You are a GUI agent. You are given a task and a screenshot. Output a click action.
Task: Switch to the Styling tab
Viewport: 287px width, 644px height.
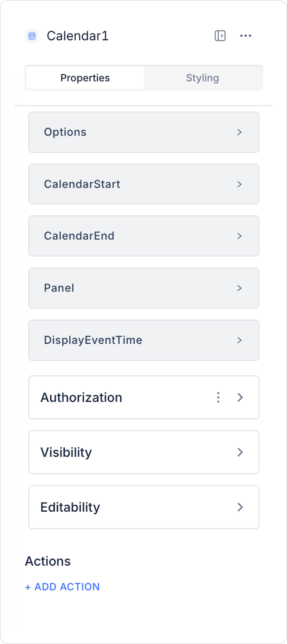coord(203,78)
